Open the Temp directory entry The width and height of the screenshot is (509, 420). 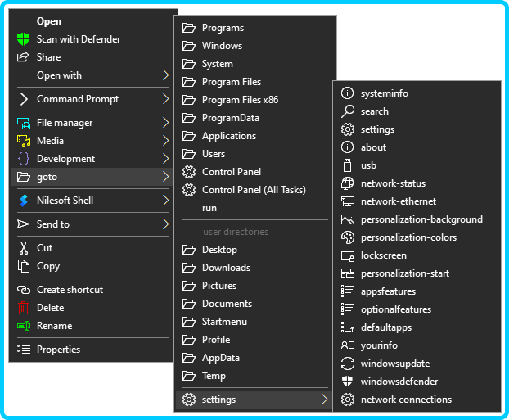(x=254, y=376)
